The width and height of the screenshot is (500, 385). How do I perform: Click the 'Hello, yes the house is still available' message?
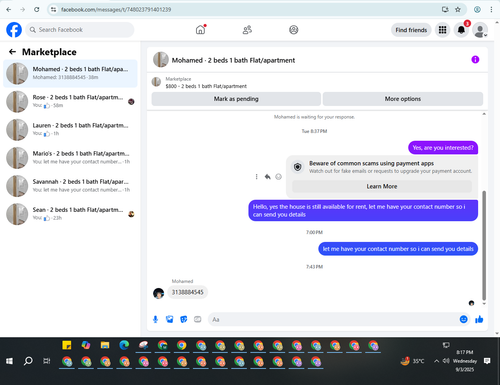coord(363,211)
